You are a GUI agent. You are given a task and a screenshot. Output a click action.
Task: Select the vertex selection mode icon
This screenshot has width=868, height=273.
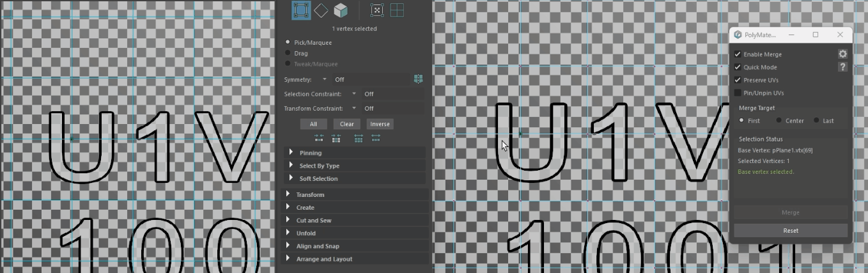click(x=301, y=10)
